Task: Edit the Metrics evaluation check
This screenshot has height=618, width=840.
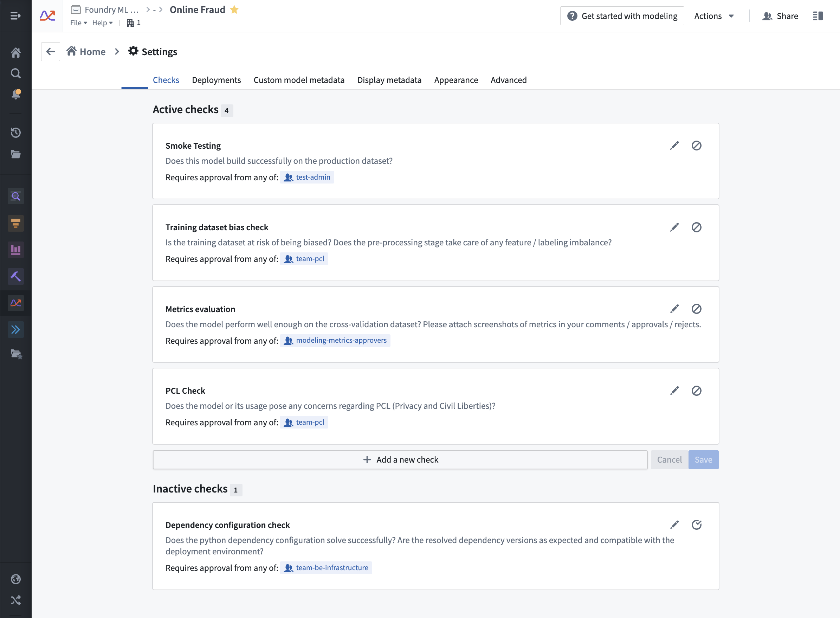Action: coord(674,309)
